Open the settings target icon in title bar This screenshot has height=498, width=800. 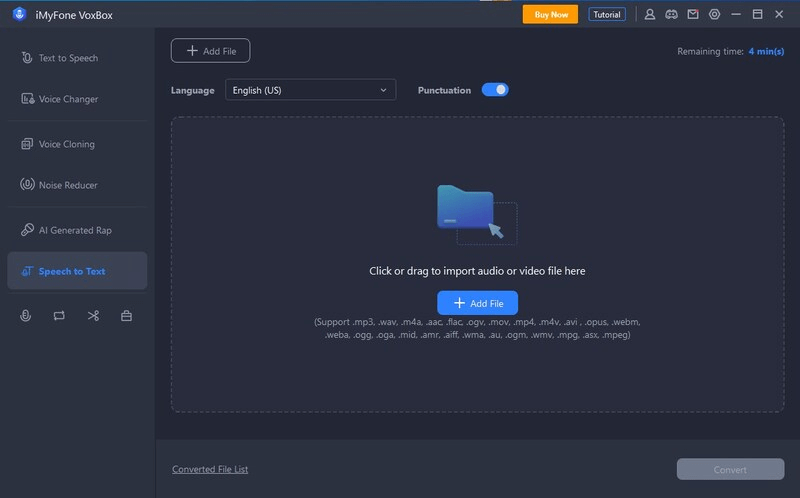point(714,14)
